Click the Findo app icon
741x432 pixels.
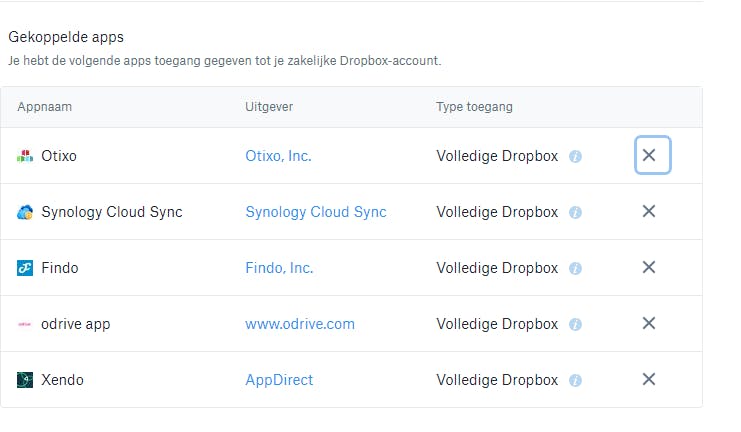[25, 268]
